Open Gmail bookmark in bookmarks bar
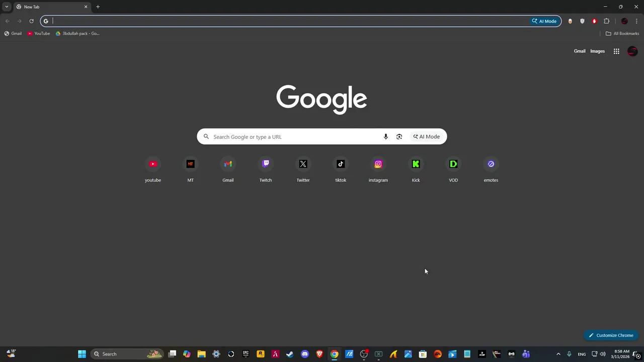The image size is (644, 362). (13, 34)
